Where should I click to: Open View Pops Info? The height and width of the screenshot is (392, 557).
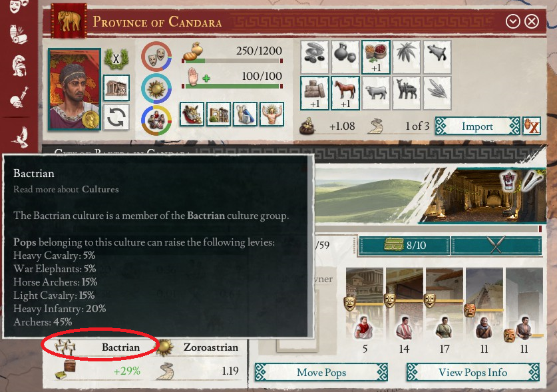tap(472, 373)
